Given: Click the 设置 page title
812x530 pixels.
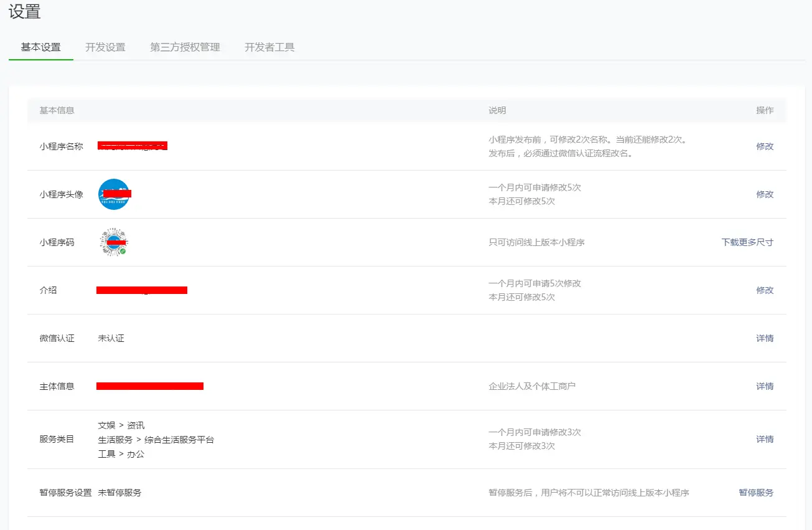Looking at the screenshot, I should 25,11.
